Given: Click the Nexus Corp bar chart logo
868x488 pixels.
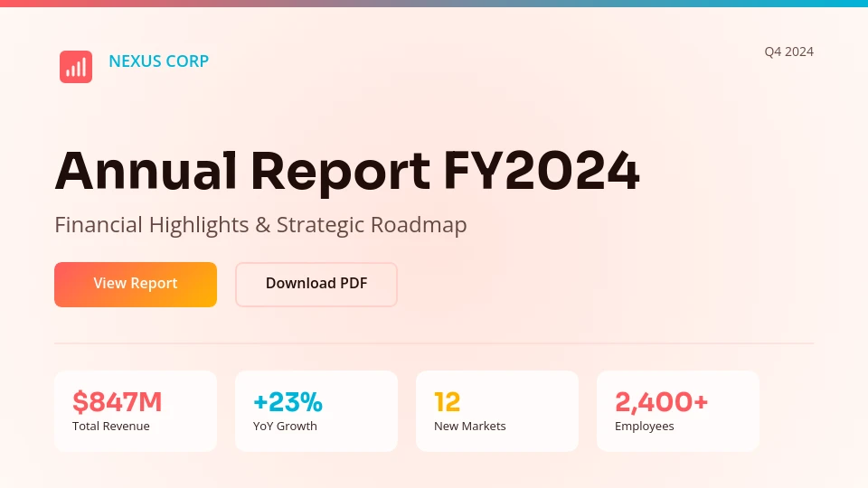Looking at the screenshot, I should pos(76,67).
